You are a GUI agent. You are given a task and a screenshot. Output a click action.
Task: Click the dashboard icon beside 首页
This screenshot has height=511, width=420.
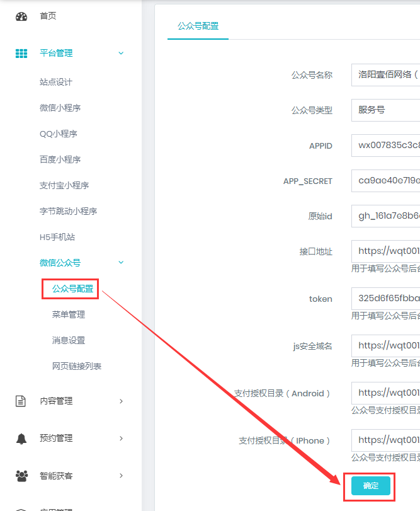(21, 16)
